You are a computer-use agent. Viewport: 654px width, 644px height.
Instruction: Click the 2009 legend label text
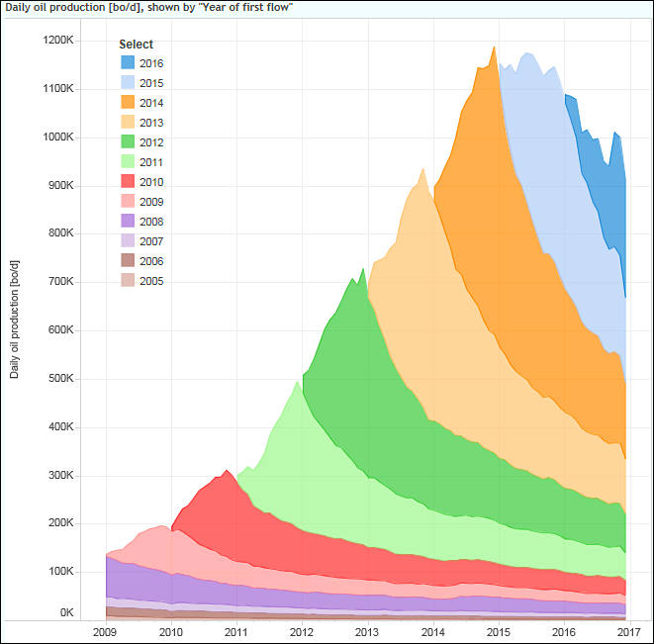point(151,202)
